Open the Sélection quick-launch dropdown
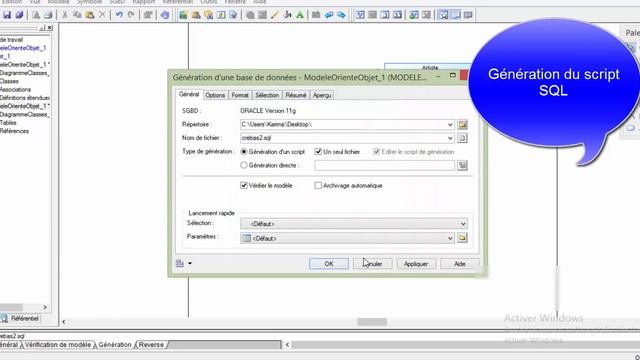Screen dimensions: 640x360 pyautogui.click(x=463, y=224)
